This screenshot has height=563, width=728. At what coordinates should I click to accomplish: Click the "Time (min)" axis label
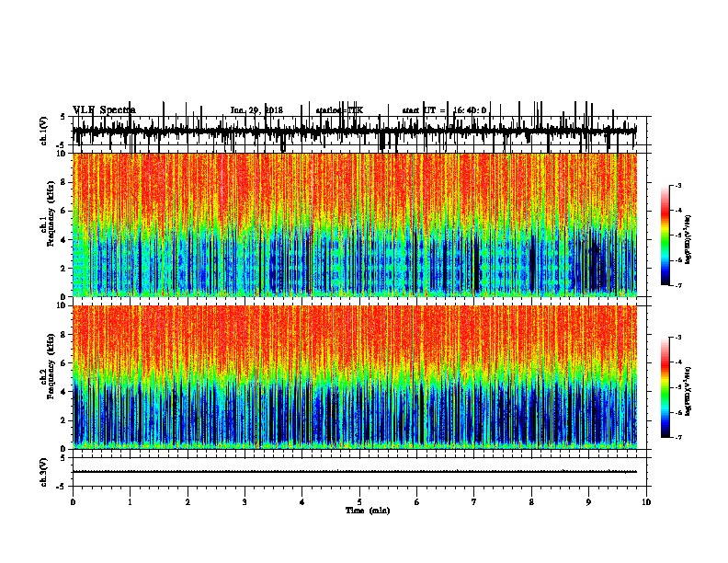(x=368, y=511)
